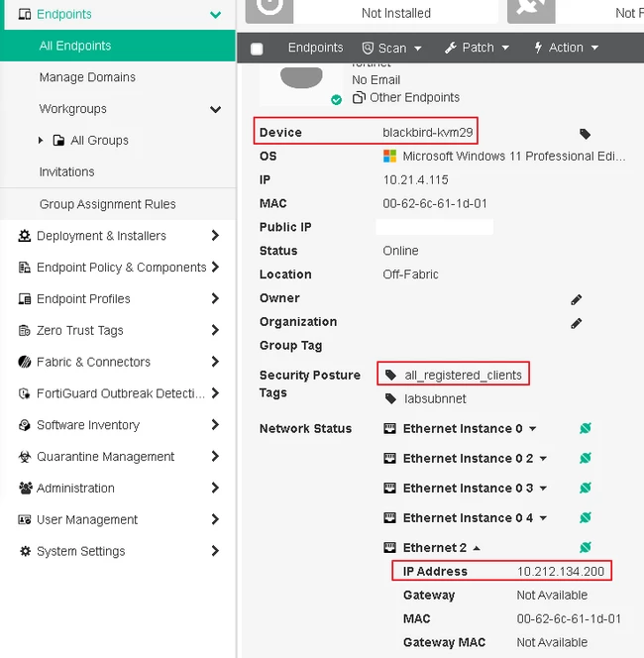
Task: Open Manage Domains
Action: (87, 77)
